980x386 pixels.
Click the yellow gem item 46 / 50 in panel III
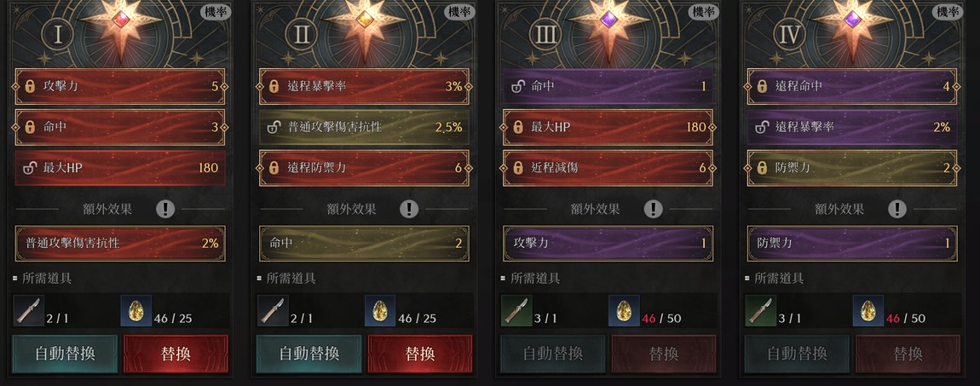624,311
